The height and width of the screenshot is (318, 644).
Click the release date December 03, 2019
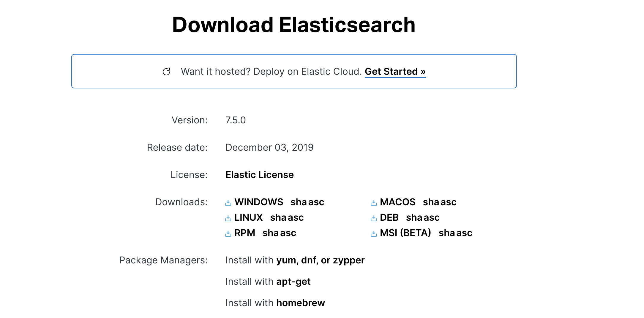point(269,147)
